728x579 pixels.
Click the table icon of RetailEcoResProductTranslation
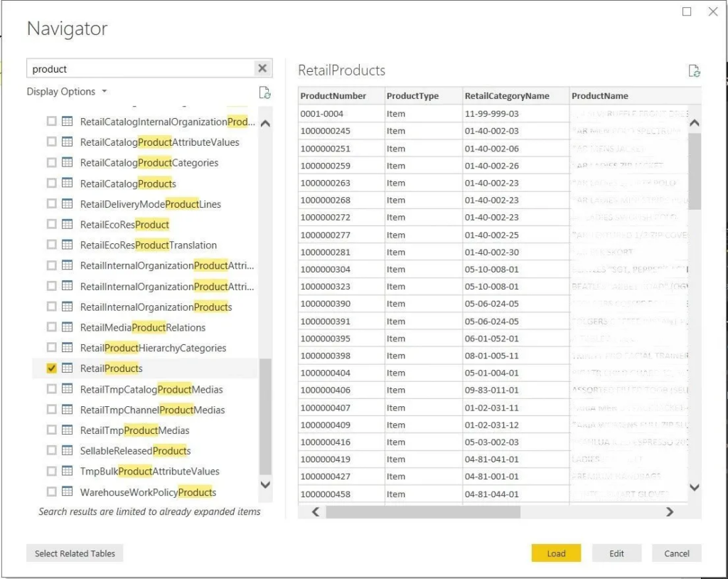click(68, 245)
